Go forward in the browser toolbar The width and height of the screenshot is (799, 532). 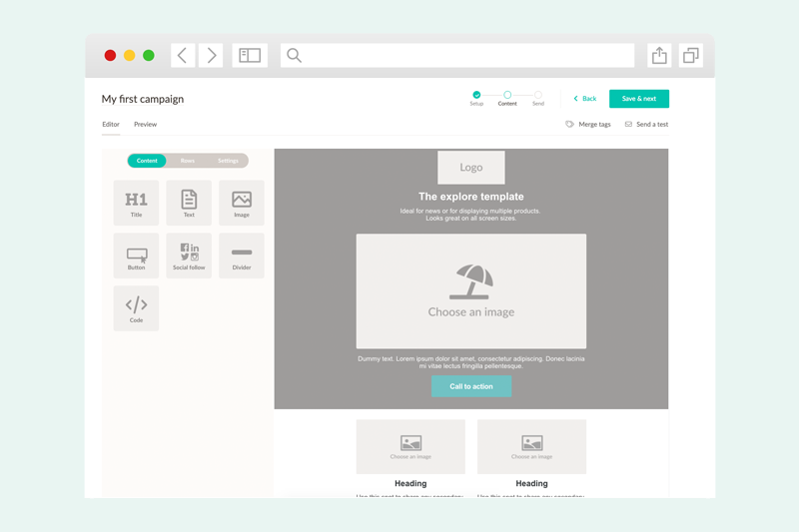pyautogui.click(x=211, y=55)
